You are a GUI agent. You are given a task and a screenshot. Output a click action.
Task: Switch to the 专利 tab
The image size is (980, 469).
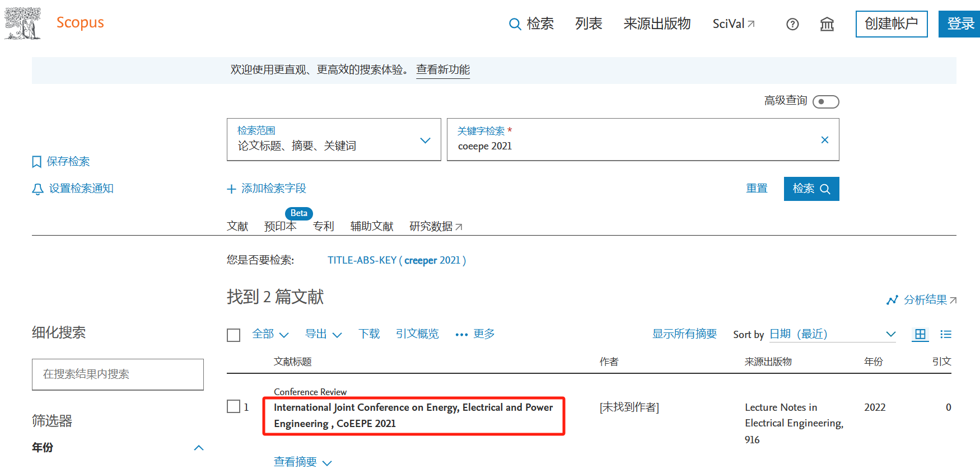pyautogui.click(x=323, y=226)
